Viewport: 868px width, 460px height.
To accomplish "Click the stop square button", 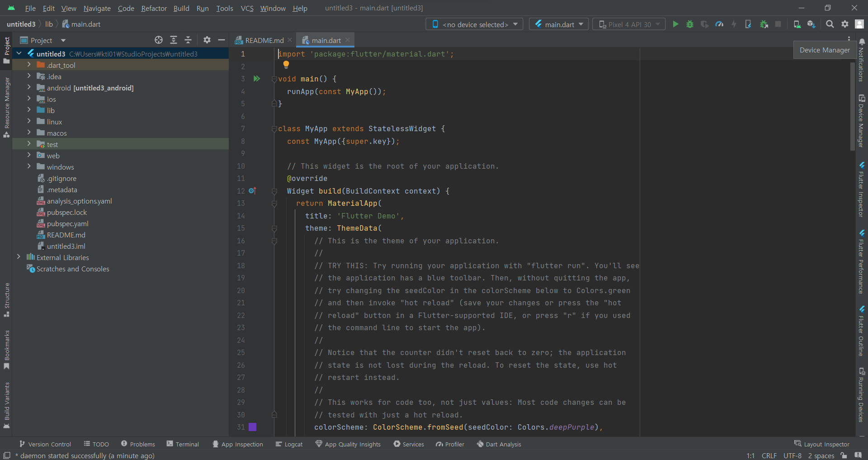I will point(778,24).
